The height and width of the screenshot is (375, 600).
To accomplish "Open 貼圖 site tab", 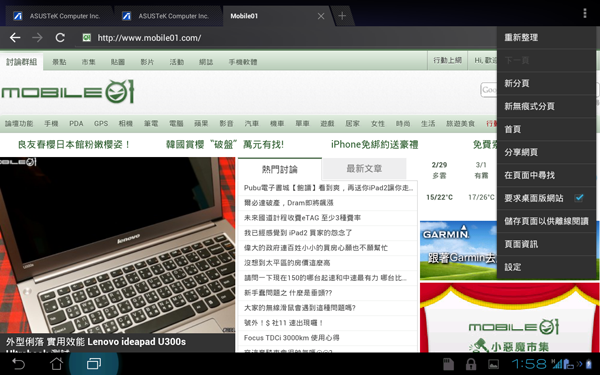I will pos(118,62).
